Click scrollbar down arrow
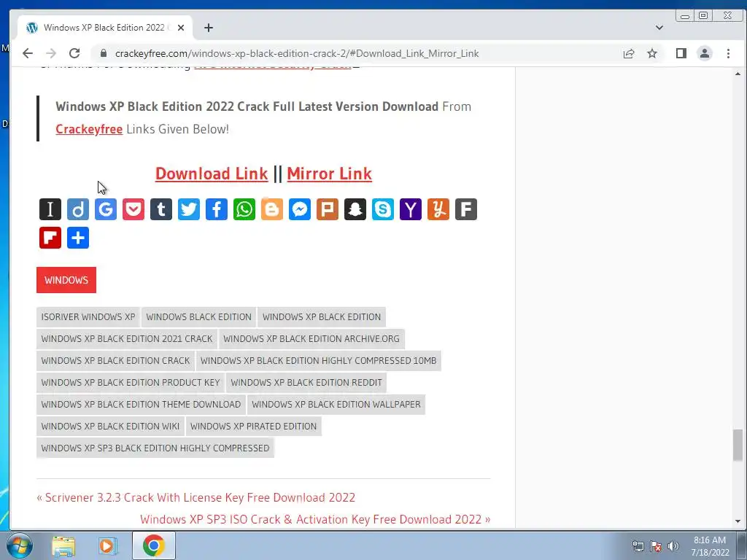Viewport: 747px width, 560px height. point(738,521)
